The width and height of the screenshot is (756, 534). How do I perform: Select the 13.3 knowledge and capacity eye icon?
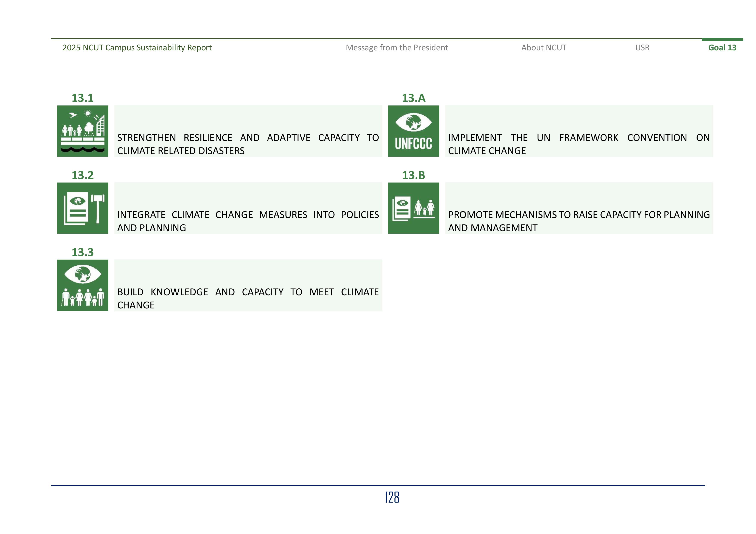coord(83,285)
